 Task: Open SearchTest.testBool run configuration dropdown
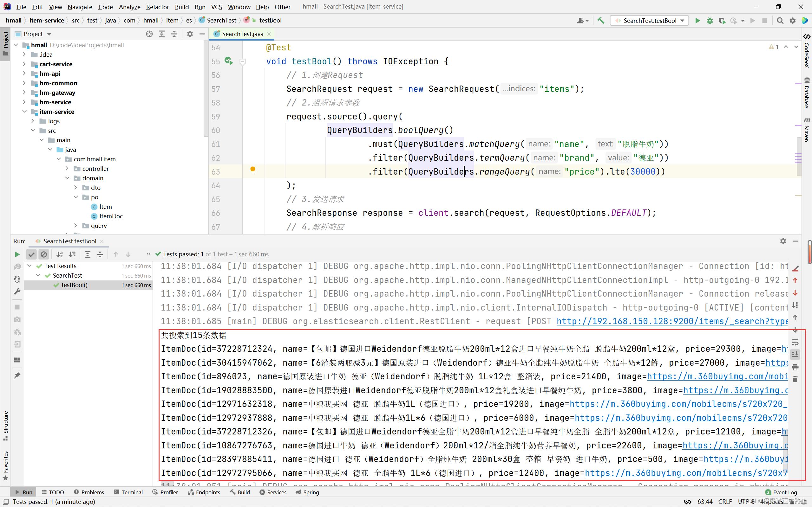(x=649, y=21)
